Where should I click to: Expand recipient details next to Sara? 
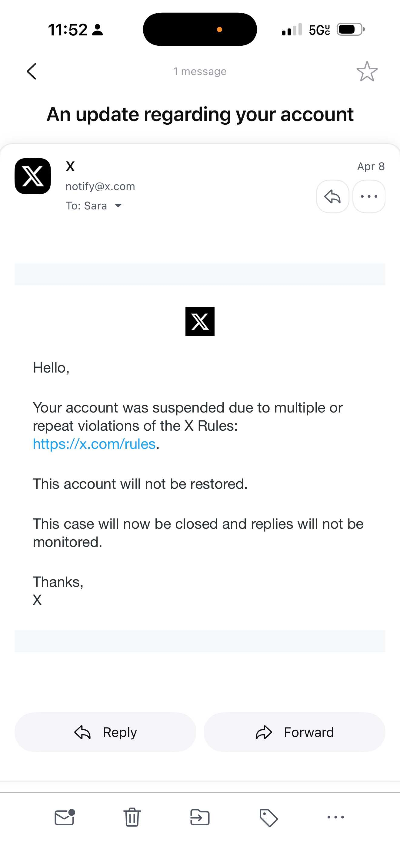(x=118, y=205)
